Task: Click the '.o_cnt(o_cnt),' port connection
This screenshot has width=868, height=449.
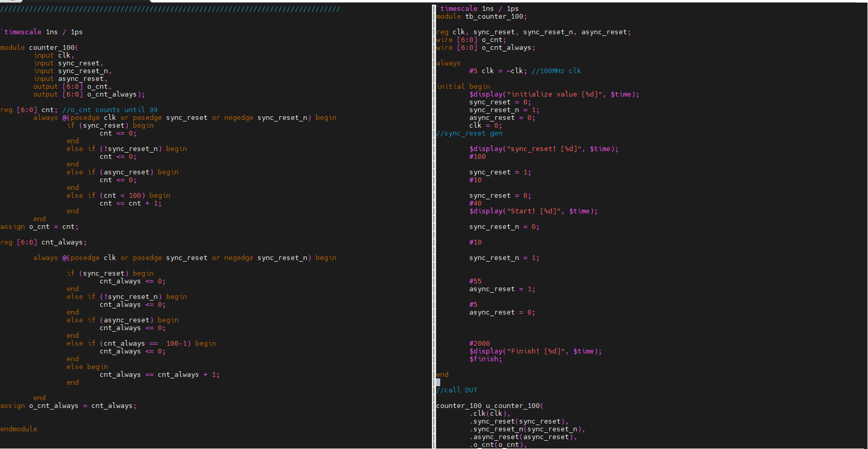Action: 498,445
